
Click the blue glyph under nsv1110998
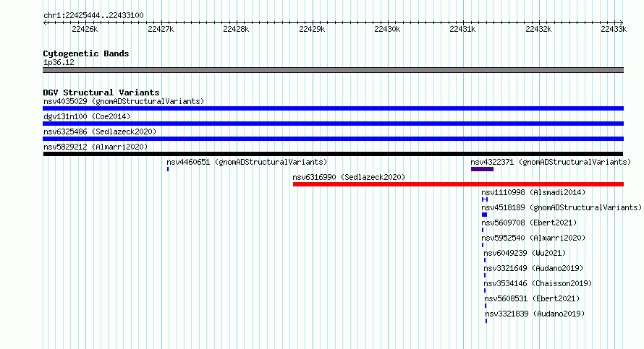[485, 199]
